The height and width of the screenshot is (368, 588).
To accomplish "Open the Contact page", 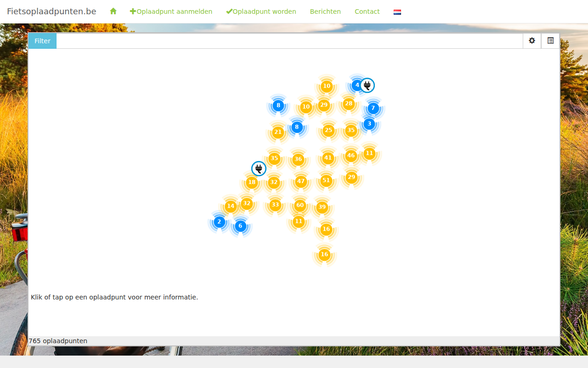I will tap(367, 11).
